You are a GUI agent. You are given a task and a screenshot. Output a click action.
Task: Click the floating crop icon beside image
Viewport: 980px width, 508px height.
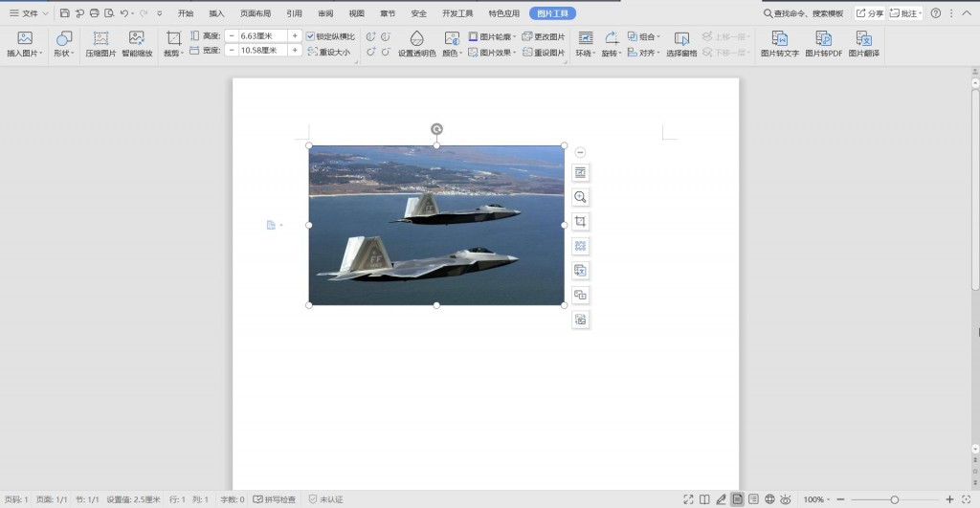[580, 221]
